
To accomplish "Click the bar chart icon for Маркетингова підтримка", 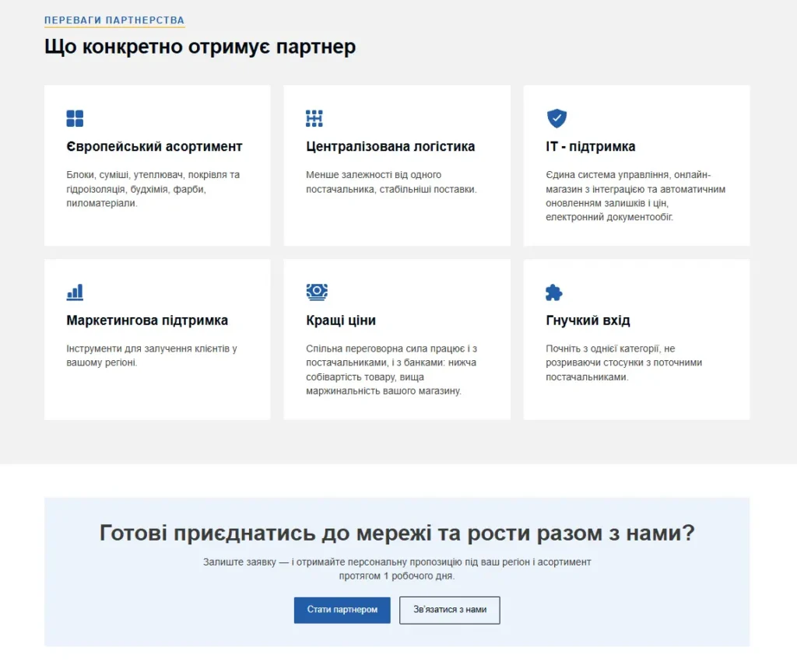I will click(x=75, y=292).
